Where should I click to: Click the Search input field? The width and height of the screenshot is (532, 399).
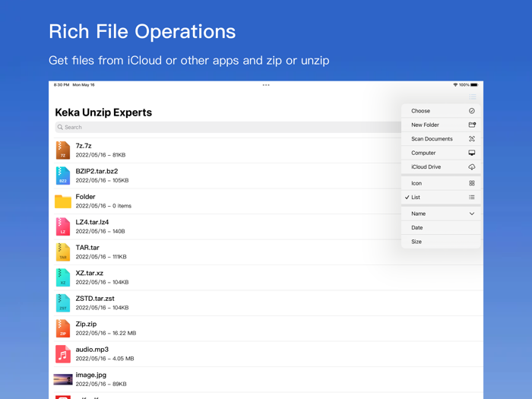pos(228,127)
